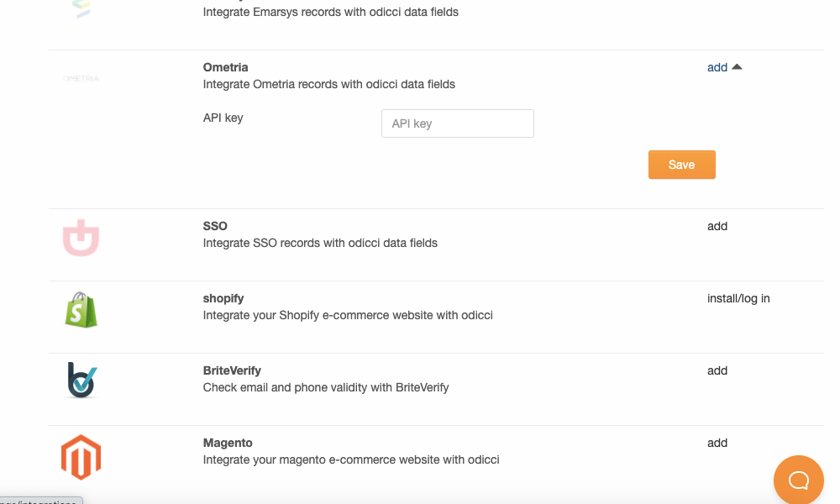The width and height of the screenshot is (840, 504).
Task: Click the Magento orange logo
Action: click(81, 458)
